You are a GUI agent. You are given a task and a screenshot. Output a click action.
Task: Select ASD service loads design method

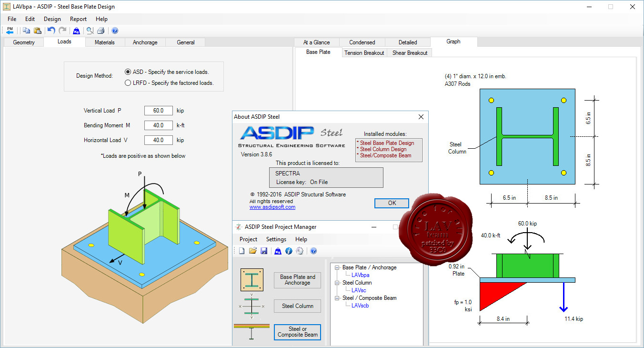tap(128, 72)
